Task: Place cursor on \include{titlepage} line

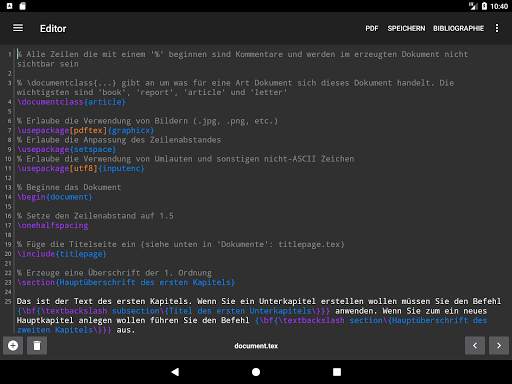Action: coord(62,254)
